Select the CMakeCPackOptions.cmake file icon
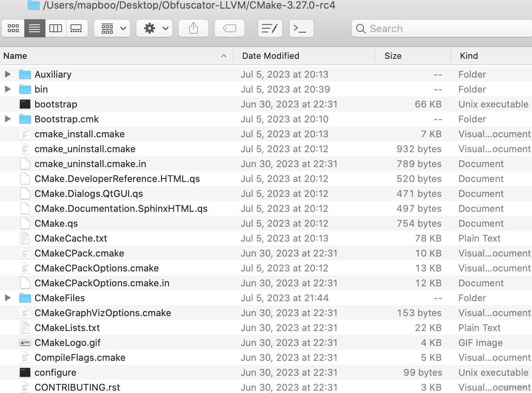This screenshot has width=532, height=393. (25, 268)
